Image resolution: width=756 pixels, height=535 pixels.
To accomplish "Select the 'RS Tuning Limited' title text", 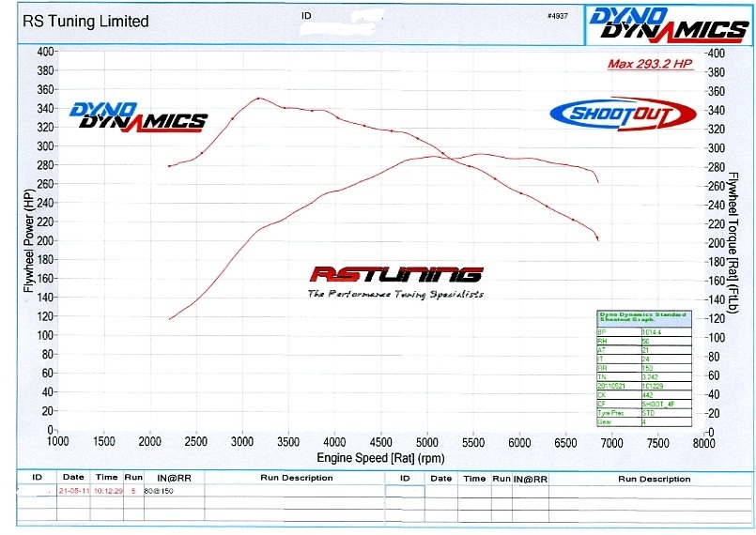I will 85,22.
